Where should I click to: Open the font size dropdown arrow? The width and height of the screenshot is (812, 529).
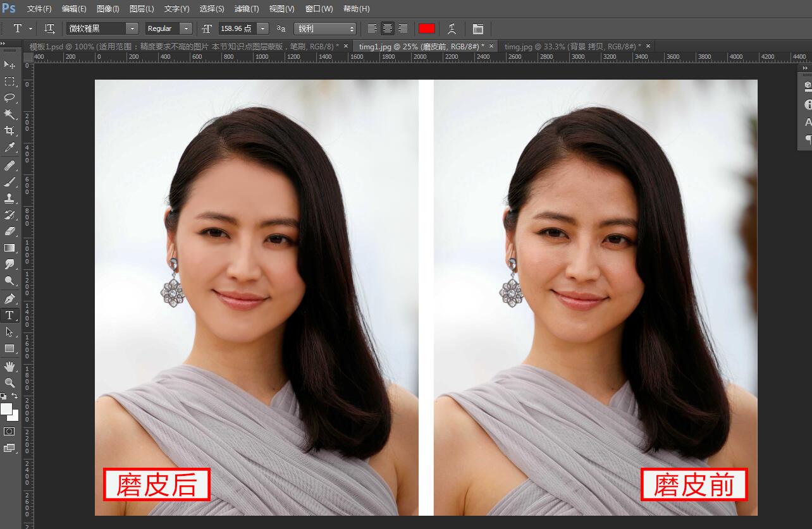tap(263, 28)
